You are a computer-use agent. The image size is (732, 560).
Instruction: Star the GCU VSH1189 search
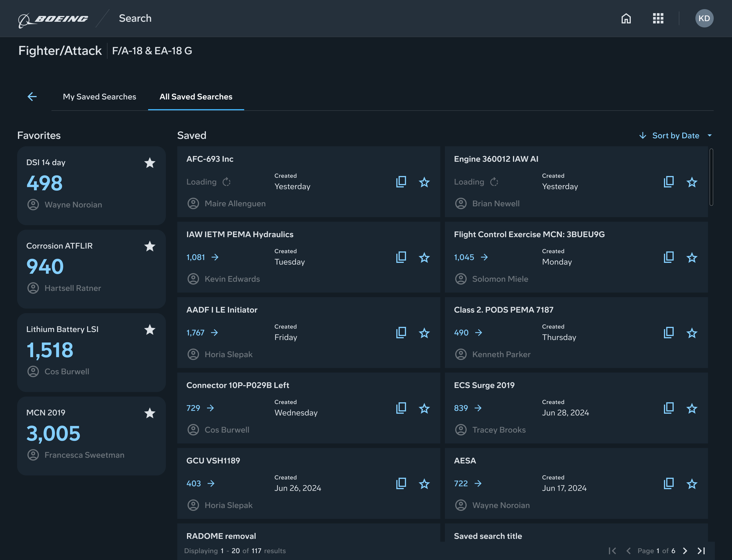(424, 483)
